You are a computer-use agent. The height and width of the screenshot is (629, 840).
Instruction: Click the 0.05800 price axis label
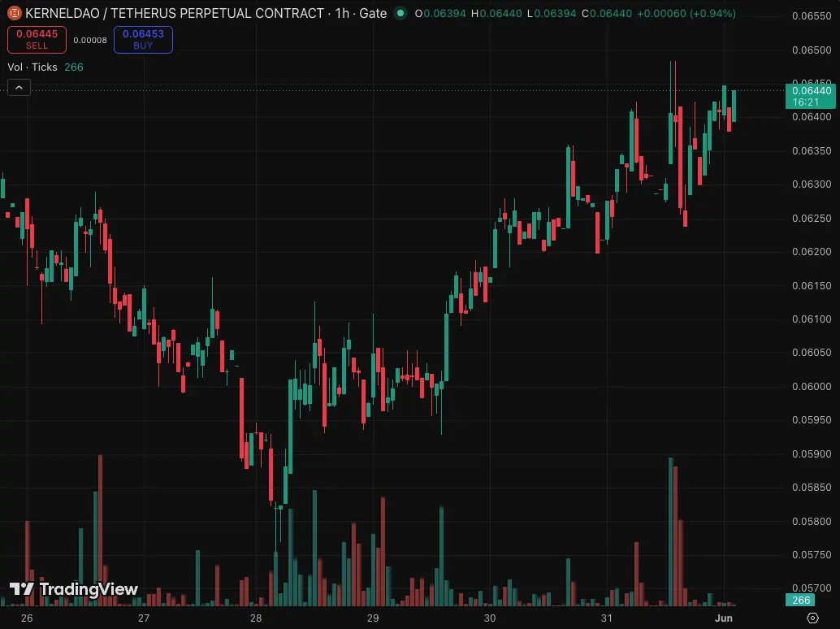(x=812, y=521)
